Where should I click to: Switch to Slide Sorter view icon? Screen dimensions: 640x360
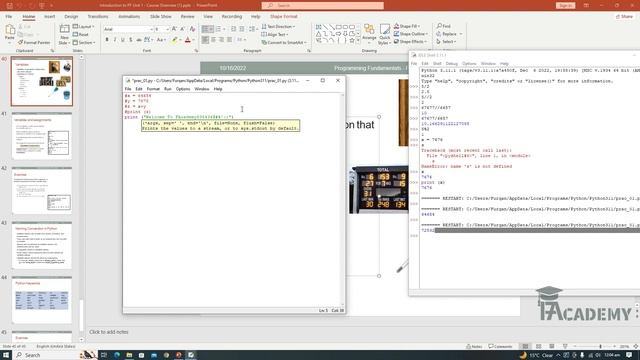(538, 346)
